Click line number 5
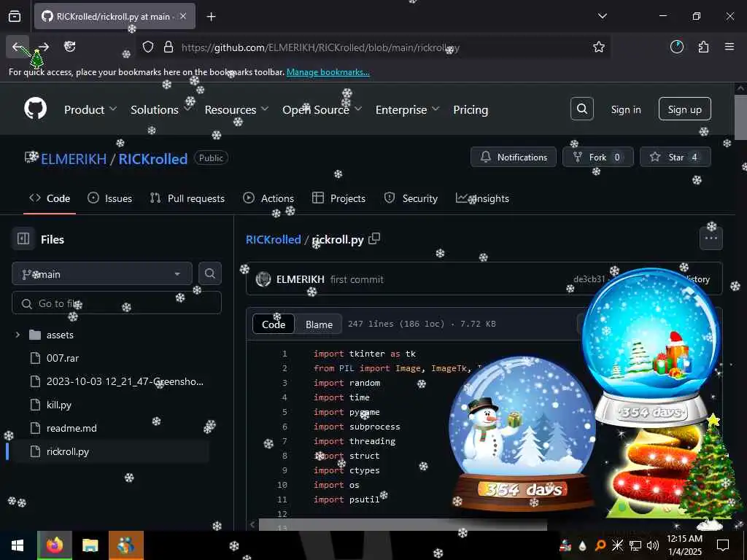Image resolution: width=747 pixels, height=560 pixels. 285,412
